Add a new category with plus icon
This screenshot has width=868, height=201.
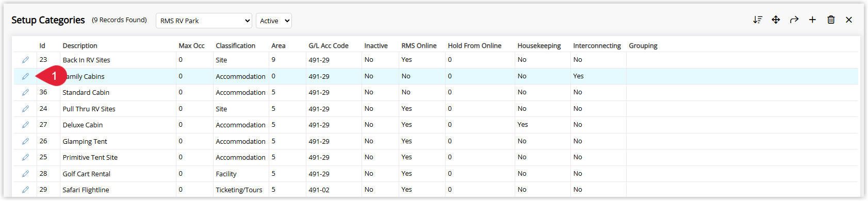coord(812,20)
